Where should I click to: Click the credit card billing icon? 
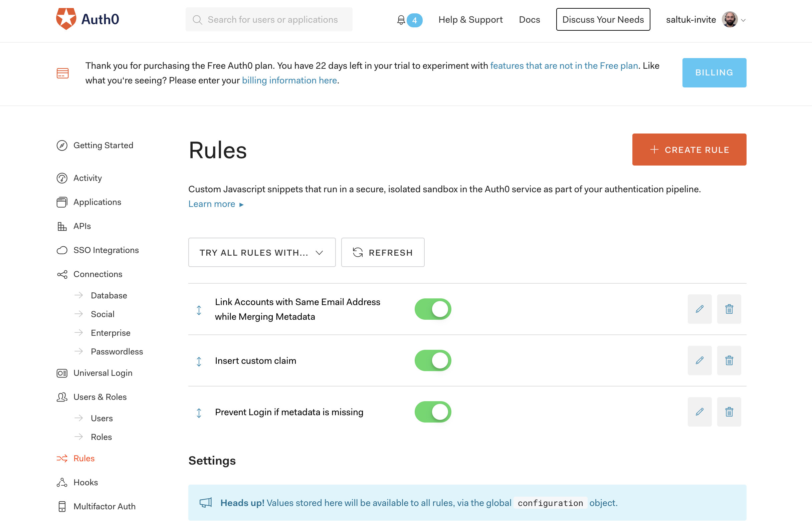(63, 73)
